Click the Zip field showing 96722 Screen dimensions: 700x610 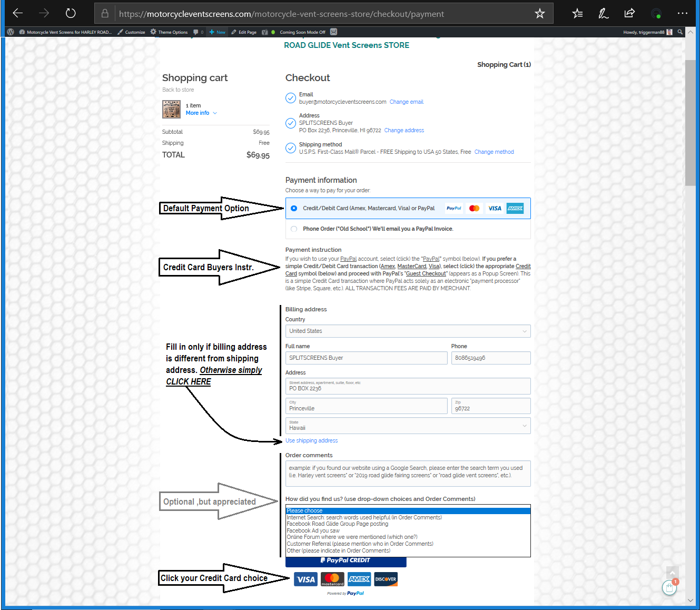491,406
